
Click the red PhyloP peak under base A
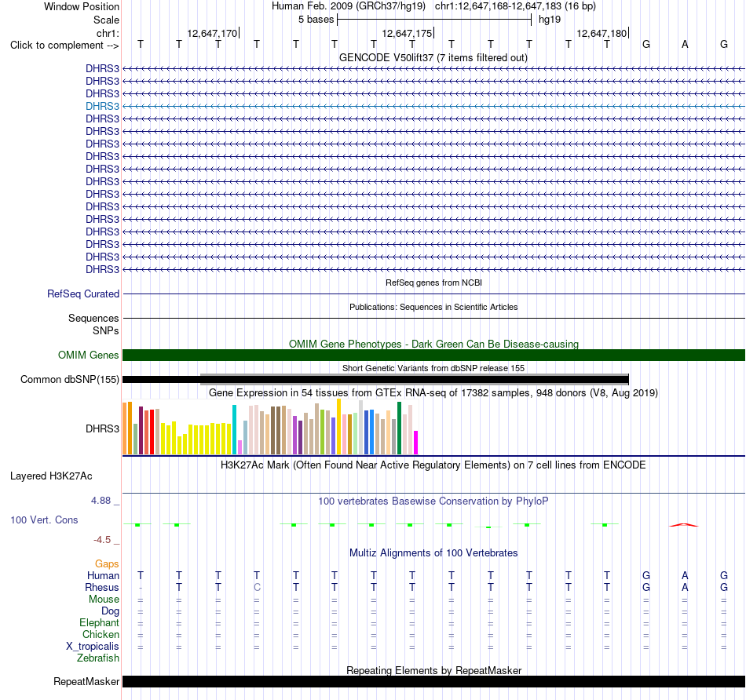pos(684,525)
